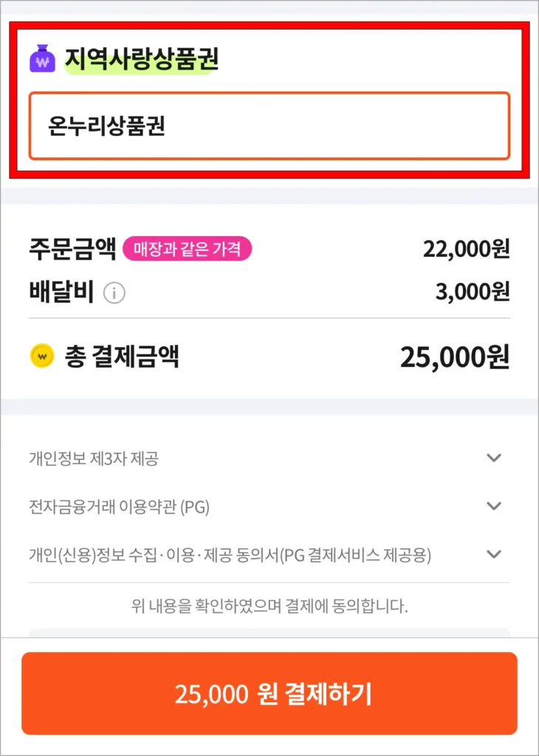Click the purple voucher pouch icon
Image resolution: width=539 pixels, height=756 pixels.
pyautogui.click(x=43, y=58)
